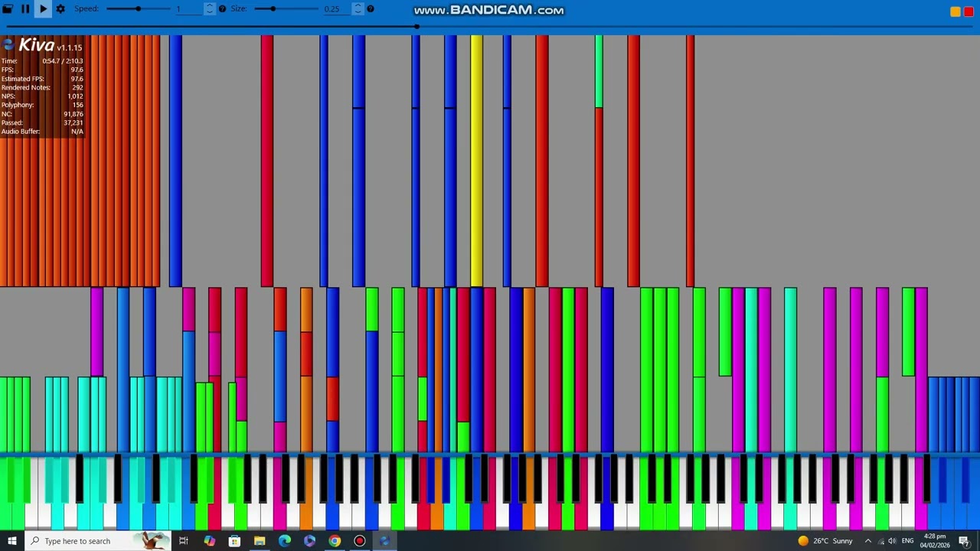The height and width of the screenshot is (551, 980).
Task: Click the Play button in Kiva toolbar
Action: coord(43,8)
